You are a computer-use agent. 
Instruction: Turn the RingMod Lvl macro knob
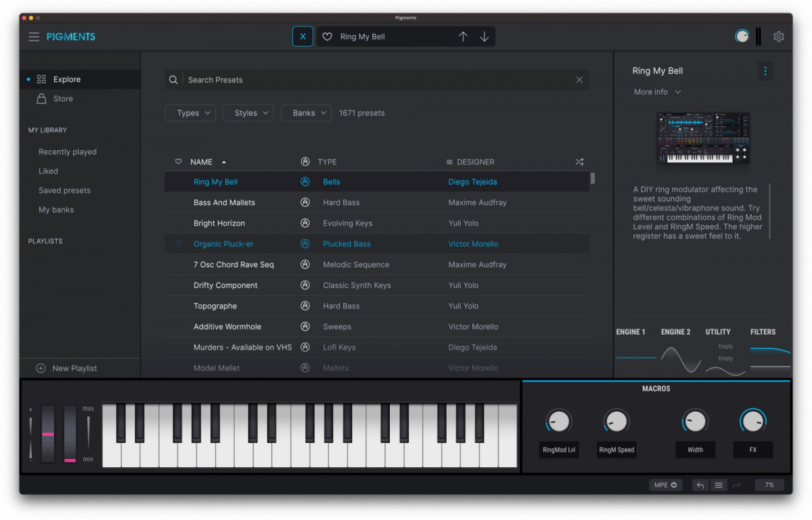pyautogui.click(x=558, y=421)
